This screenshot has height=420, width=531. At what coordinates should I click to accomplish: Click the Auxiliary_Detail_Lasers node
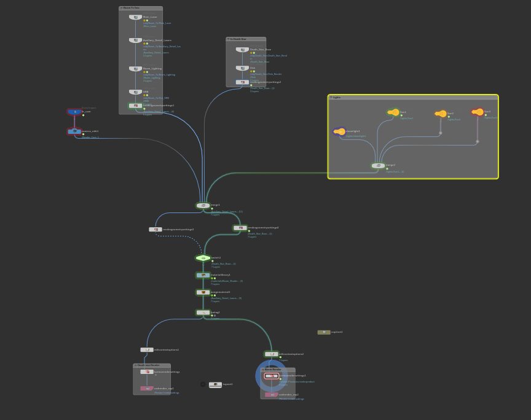click(x=135, y=41)
